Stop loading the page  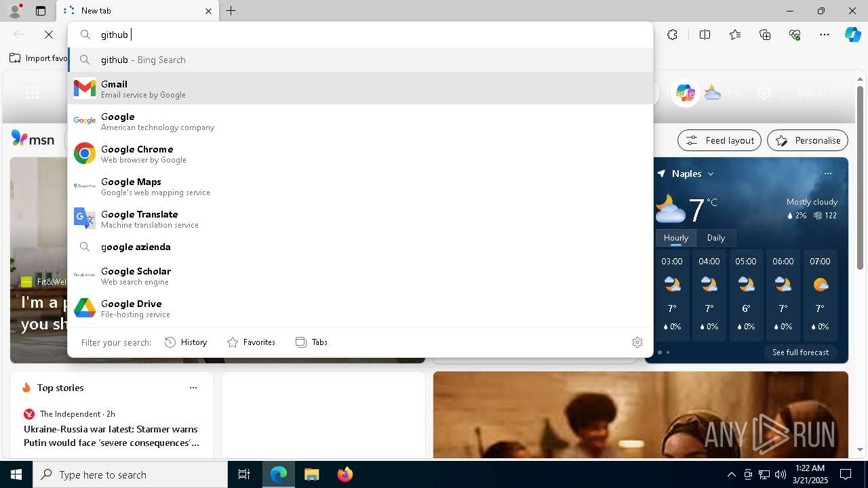point(49,35)
